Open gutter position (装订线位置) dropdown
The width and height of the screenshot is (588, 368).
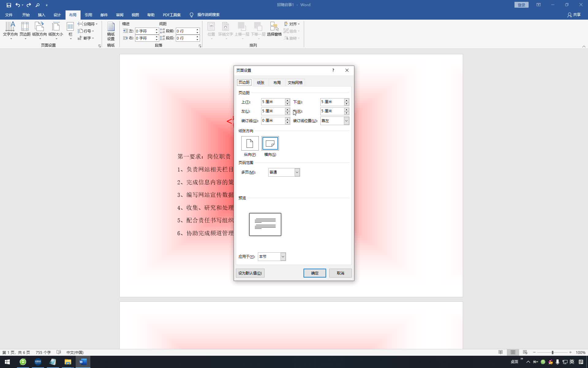click(346, 121)
